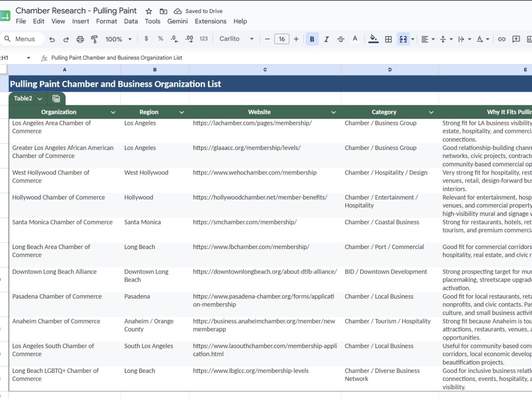532x399 pixels.
Task: Decrease decimal places
Action: coord(174,39)
